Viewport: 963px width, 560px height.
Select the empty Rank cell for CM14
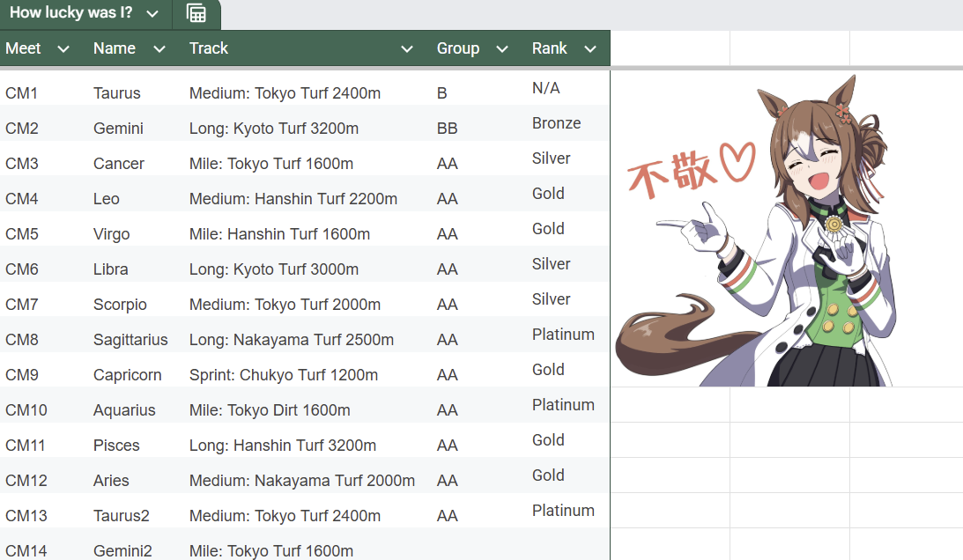568,547
